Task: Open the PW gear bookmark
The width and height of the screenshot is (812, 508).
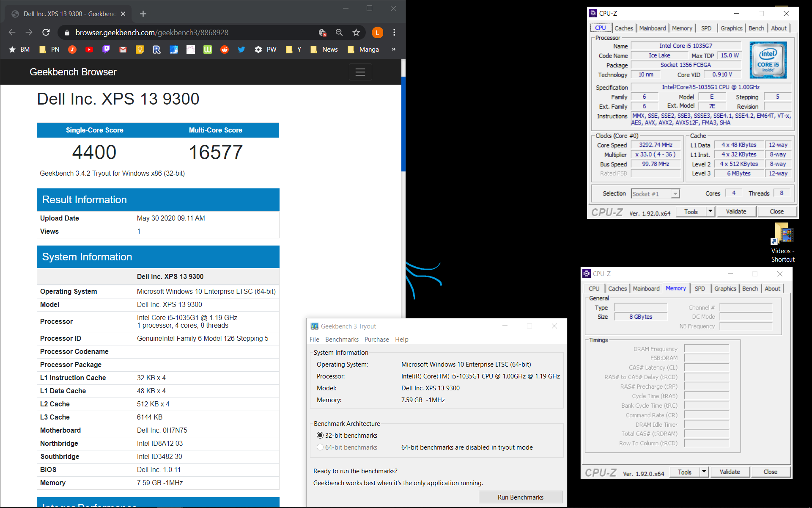Action: click(265, 50)
